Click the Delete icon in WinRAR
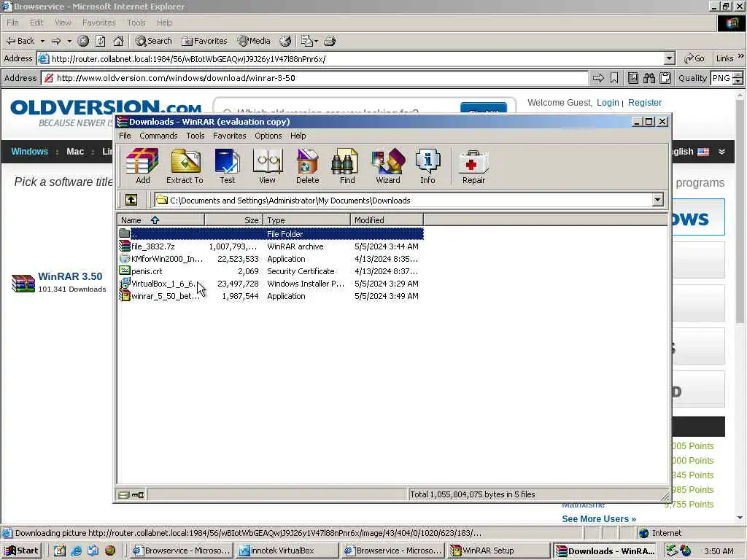Image resolution: width=747 pixels, height=560 pixels. tap(307, 166)
